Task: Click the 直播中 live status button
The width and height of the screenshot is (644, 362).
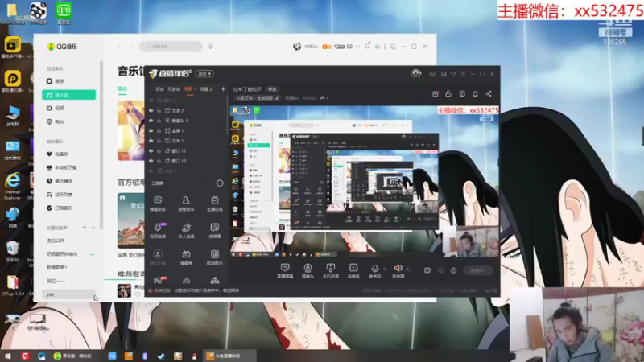Action: click(x=478, y=270)
